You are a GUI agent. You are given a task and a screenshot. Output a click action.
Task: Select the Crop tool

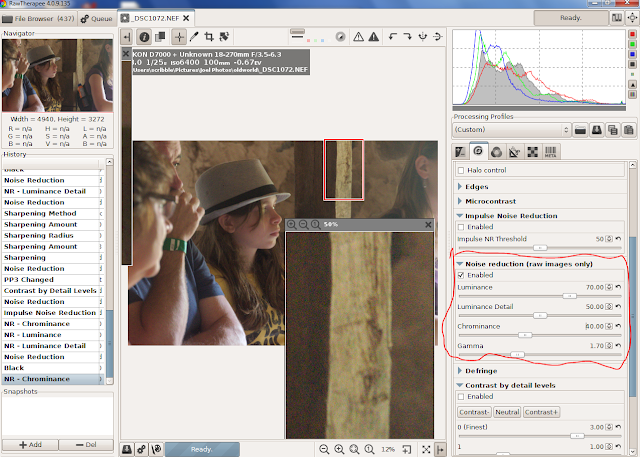209,37
